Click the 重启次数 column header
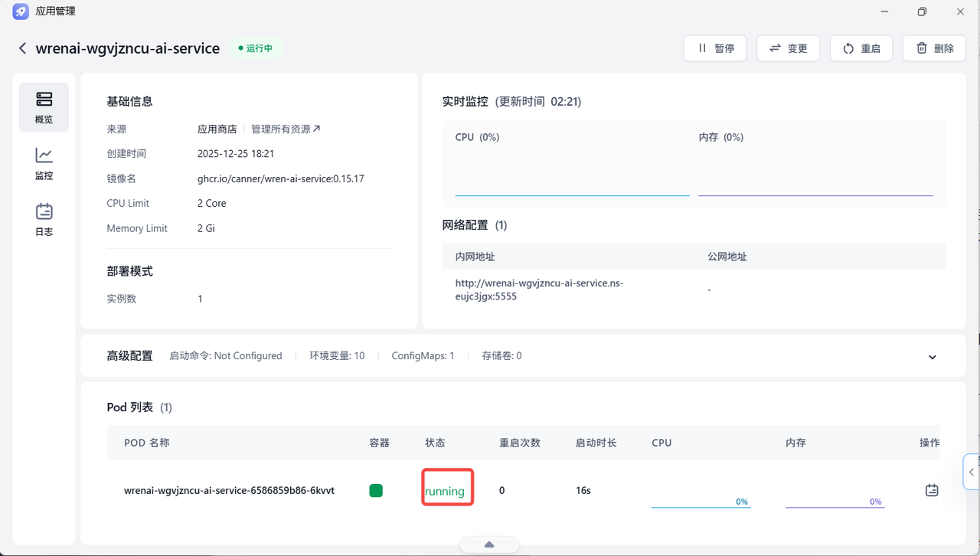The width and height of the screenshot is (980, 556). (x=520, y=443)
